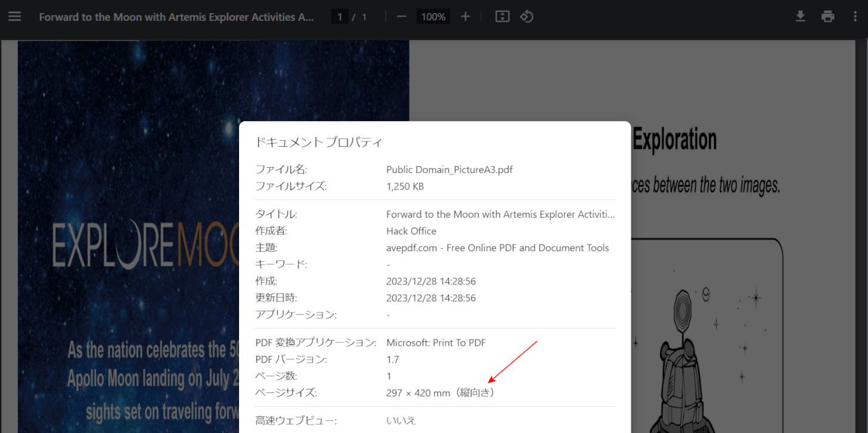Viewport: 868px width, 433px height.
Task: Click the タイトル label
Action: [x=276, y=214]
